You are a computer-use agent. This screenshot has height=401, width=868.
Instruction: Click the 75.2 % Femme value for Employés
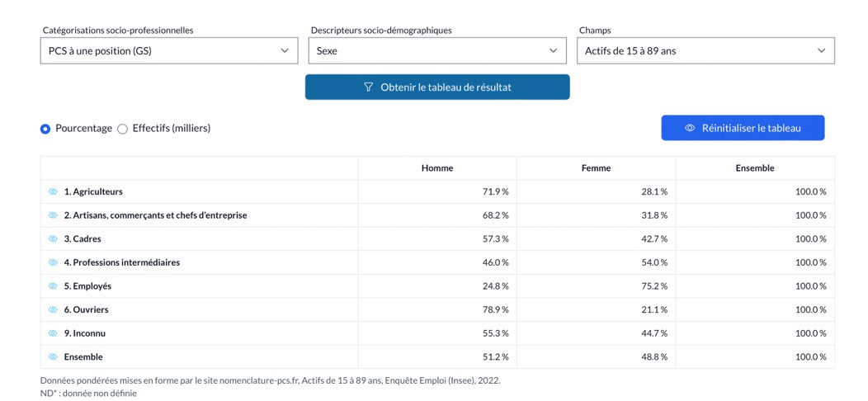(654, 286)
